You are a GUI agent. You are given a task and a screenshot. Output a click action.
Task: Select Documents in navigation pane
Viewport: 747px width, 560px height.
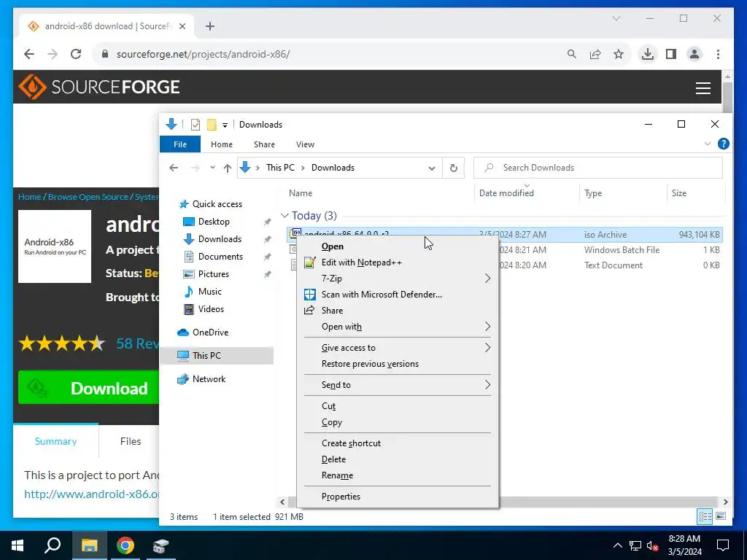point(220,257)
